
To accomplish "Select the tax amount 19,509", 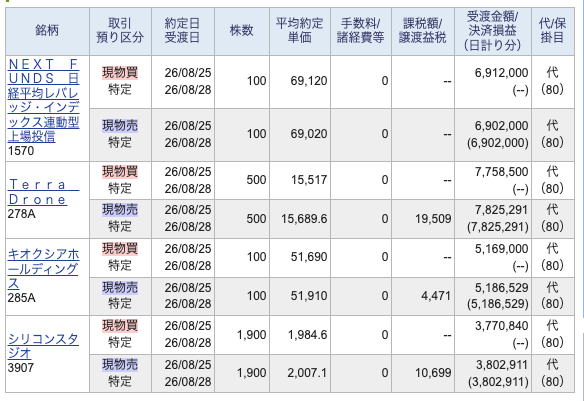I will point(433,219).
